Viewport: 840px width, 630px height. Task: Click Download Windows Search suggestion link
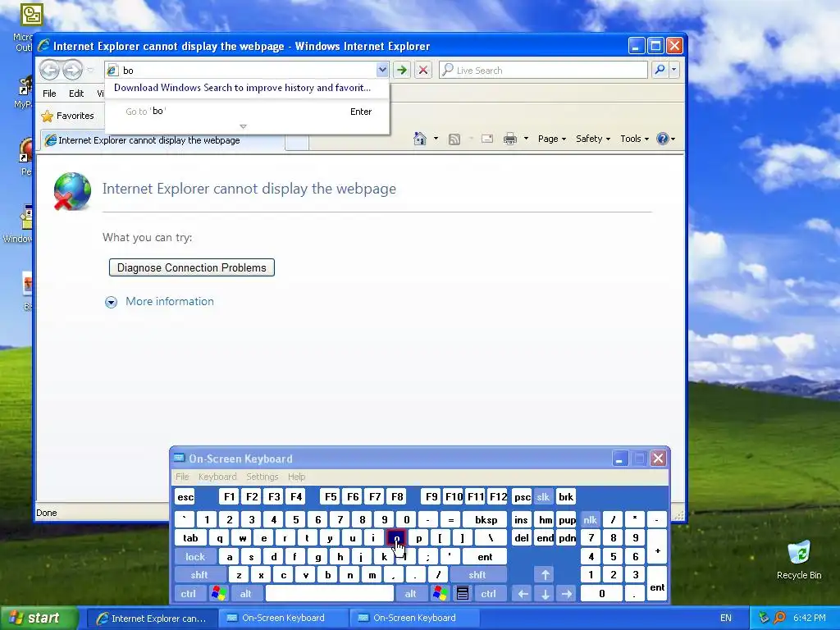click(x=242, y=88)
